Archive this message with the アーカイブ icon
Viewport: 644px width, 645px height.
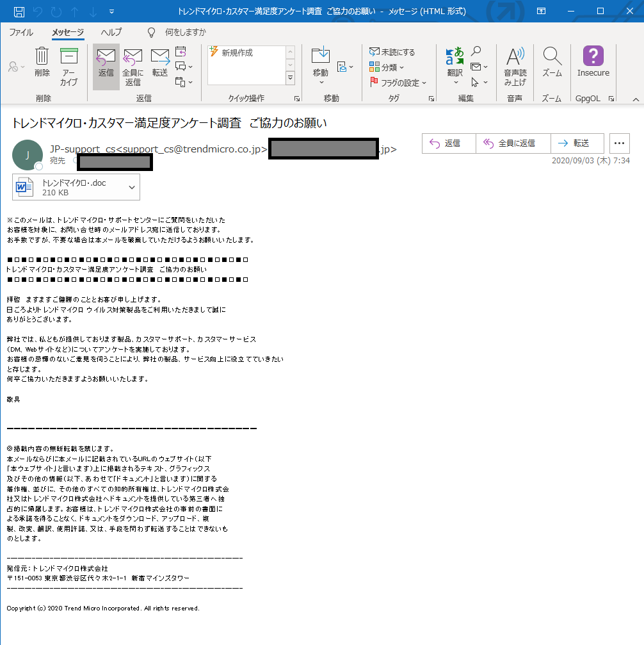point(68,62)
